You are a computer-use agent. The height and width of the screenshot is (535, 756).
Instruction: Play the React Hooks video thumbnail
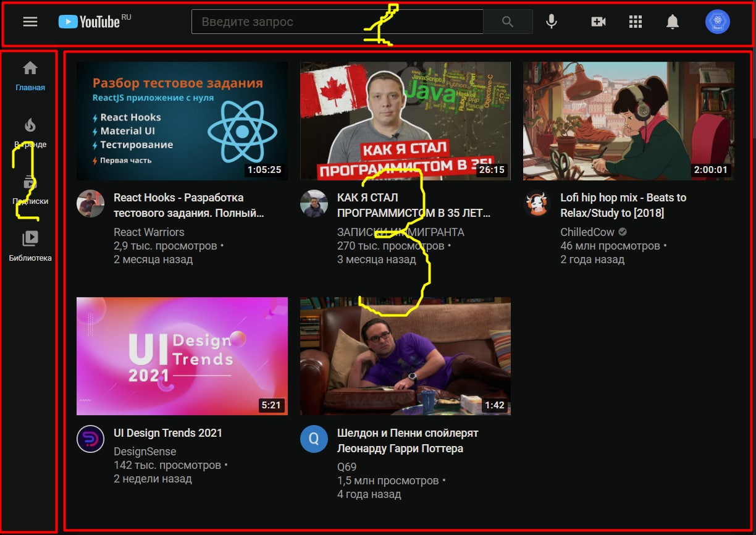(182, 121)
